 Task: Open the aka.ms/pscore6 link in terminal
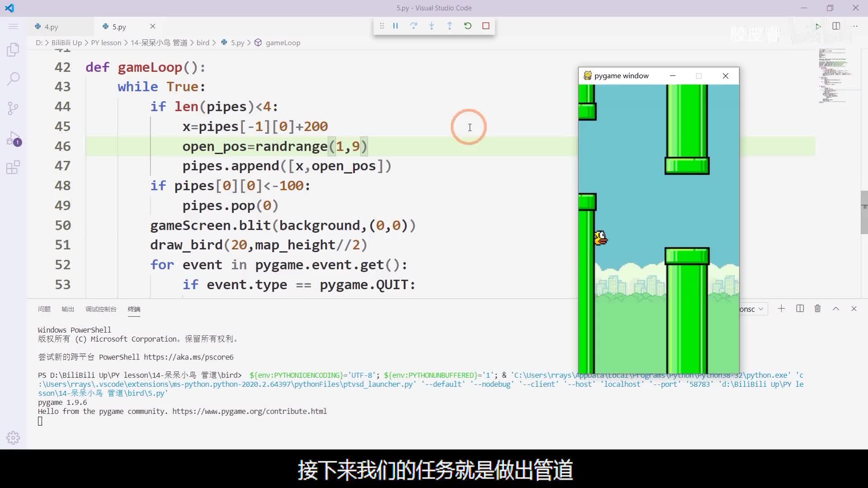(x=189, y=357)
